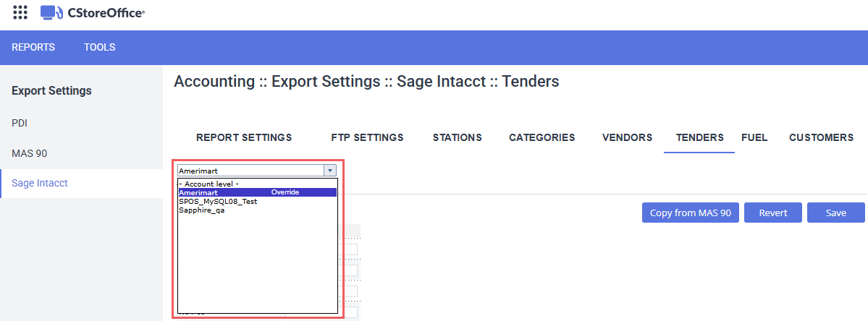This screenshot has height=321, width=868.
Task: Select the FUEL tab
Action: (754, 137)
